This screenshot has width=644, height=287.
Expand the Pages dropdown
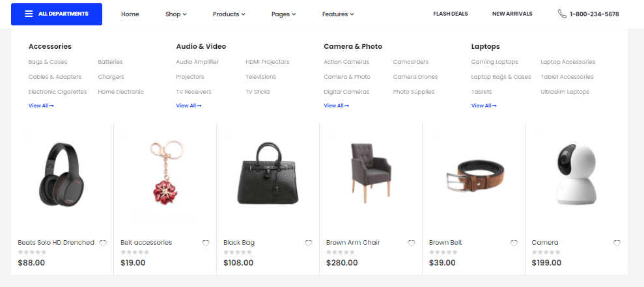click(x=283, y=14)
